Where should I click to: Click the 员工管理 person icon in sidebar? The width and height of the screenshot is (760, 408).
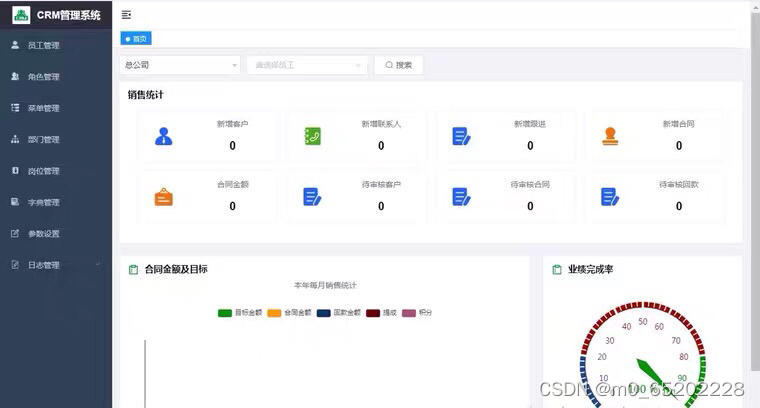click(15, 45)
